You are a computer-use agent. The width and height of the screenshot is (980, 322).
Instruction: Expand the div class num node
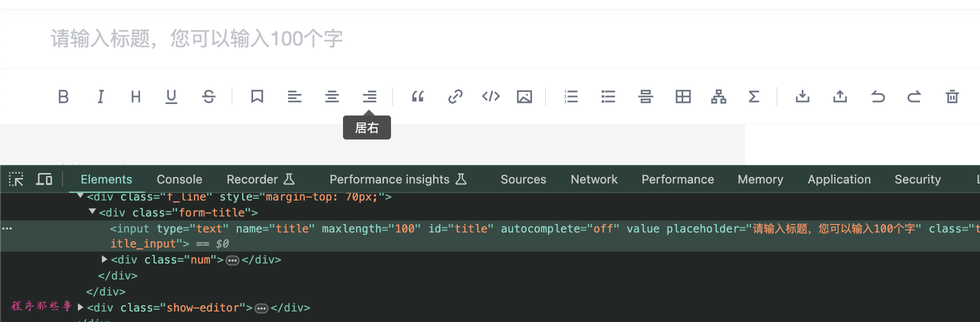104,259
